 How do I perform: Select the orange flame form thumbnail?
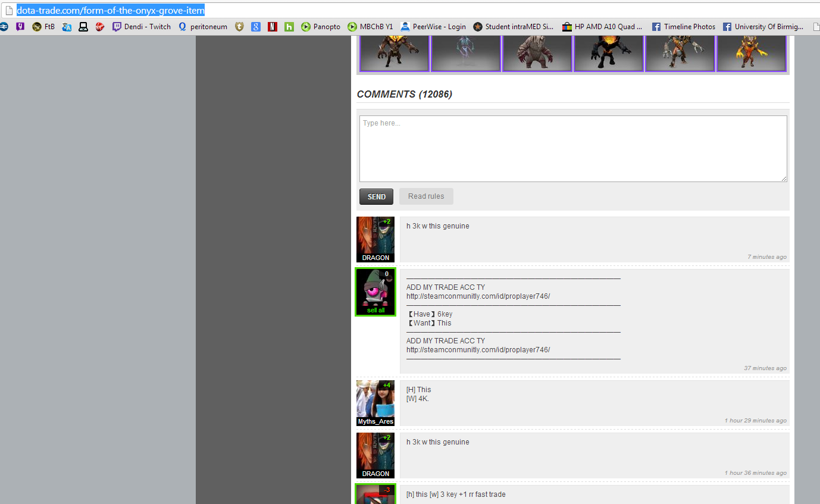click(x=752, y=54)
